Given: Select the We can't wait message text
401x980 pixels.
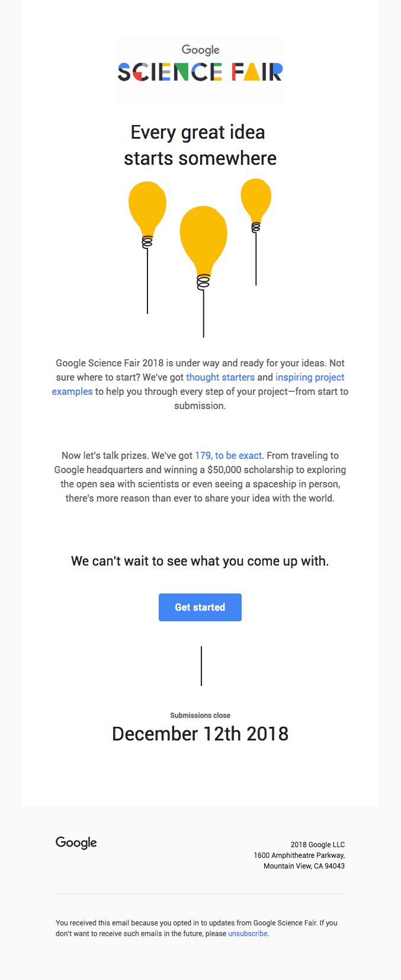Looking at the screenshot, I should pos(200,561).
